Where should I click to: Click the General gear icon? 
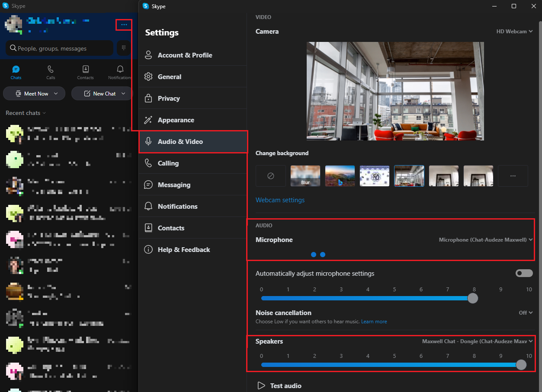[x=148, y=77]
